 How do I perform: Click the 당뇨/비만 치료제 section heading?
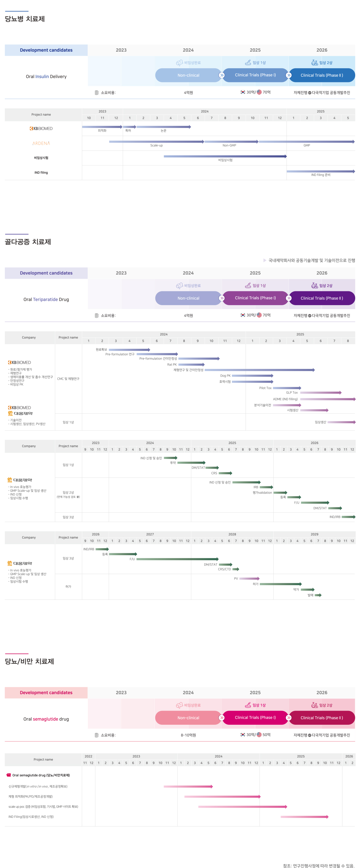tap(30, 661)
